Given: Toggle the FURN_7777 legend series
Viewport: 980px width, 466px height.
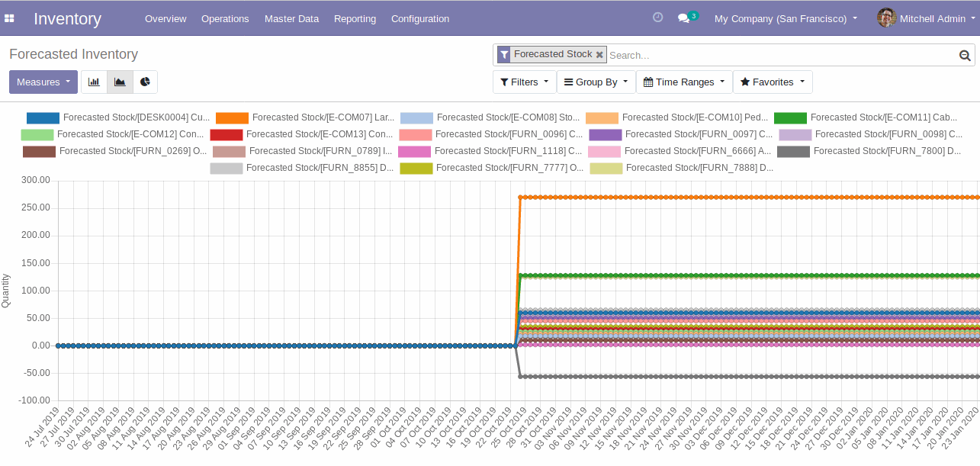Looking at the screenshot, I should coord(491,169).
